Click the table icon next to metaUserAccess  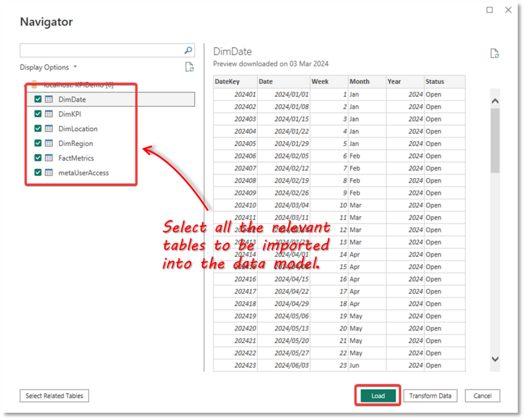(x=48, y=172)
